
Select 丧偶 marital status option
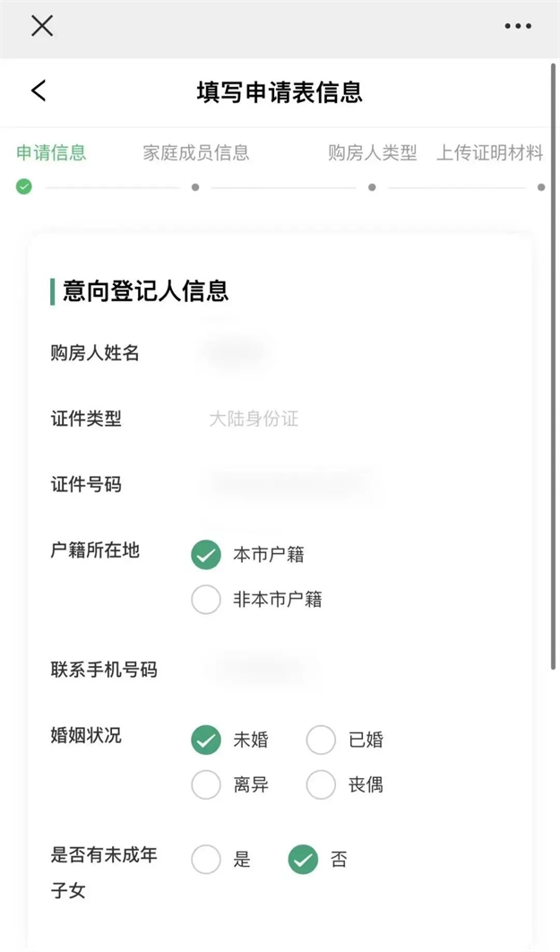click(x=321, y=784)
